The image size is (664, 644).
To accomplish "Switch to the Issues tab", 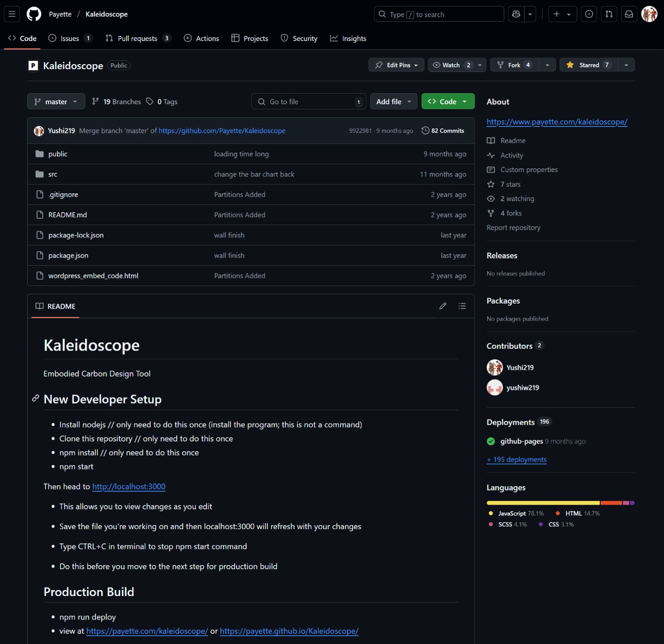I will pyautogui.click(x=71, y=38).
